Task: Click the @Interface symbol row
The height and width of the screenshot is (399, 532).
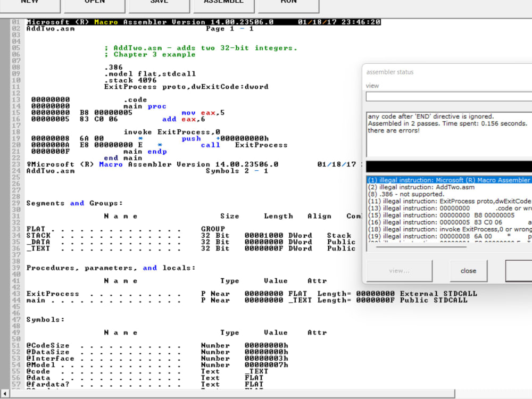Action: click(x=157, y=358)
